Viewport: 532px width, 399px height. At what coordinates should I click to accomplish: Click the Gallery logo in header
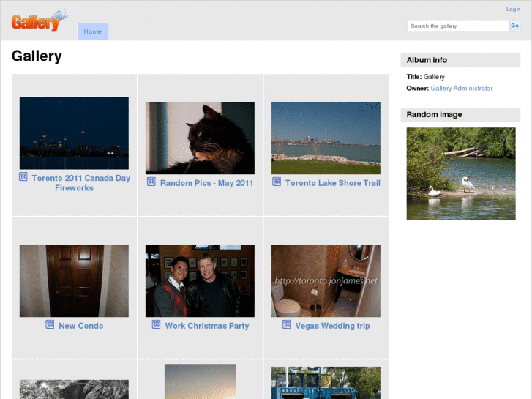pos(39,20)
